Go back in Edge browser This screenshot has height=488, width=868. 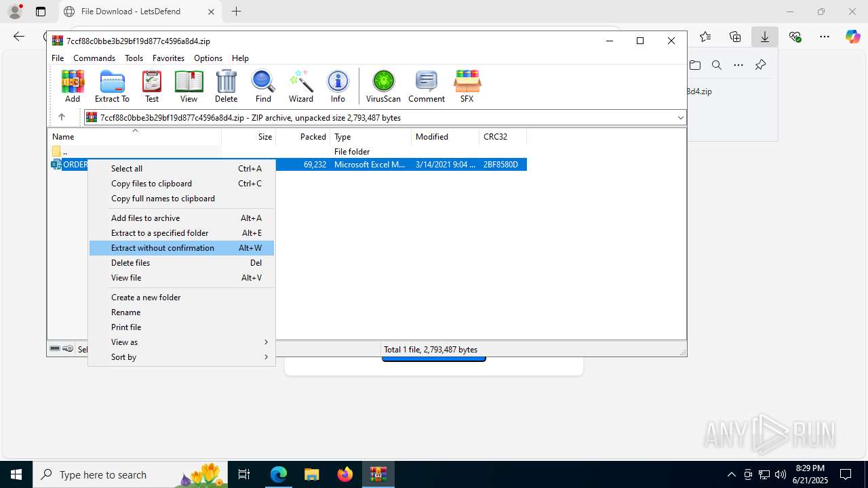(19, 37)
